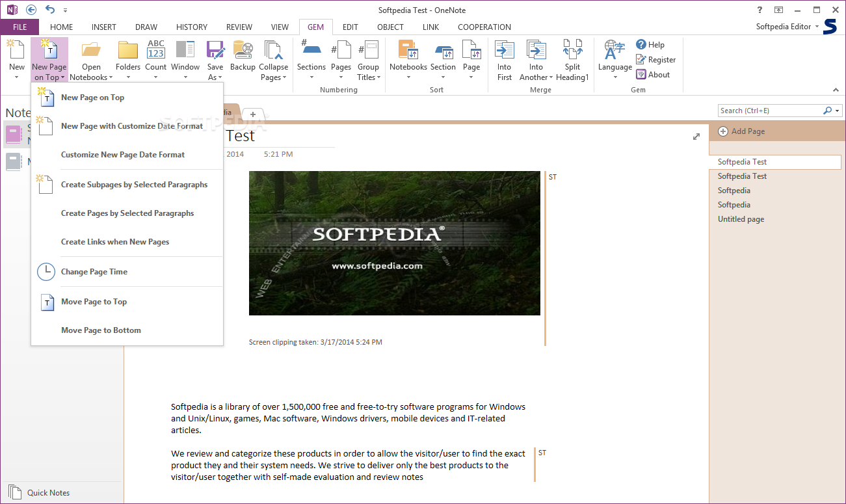Click the expand page full-view arrow icon
Screen dimensions: 846x504
[x=696, y=137]
